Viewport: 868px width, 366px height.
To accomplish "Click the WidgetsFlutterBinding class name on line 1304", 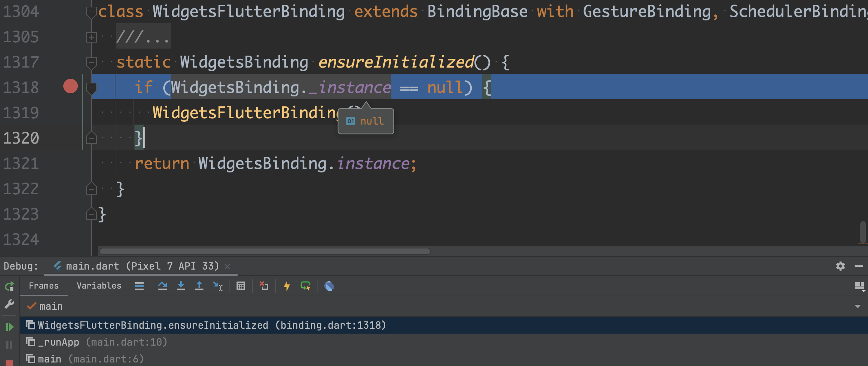I will tap(249, 12).
